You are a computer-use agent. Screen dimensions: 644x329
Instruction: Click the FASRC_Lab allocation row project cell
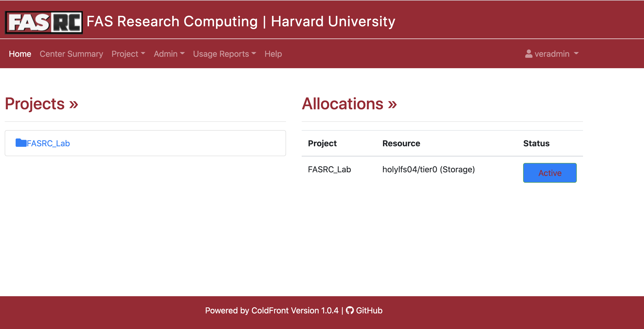pyautogui.click(x=329, y=169)
